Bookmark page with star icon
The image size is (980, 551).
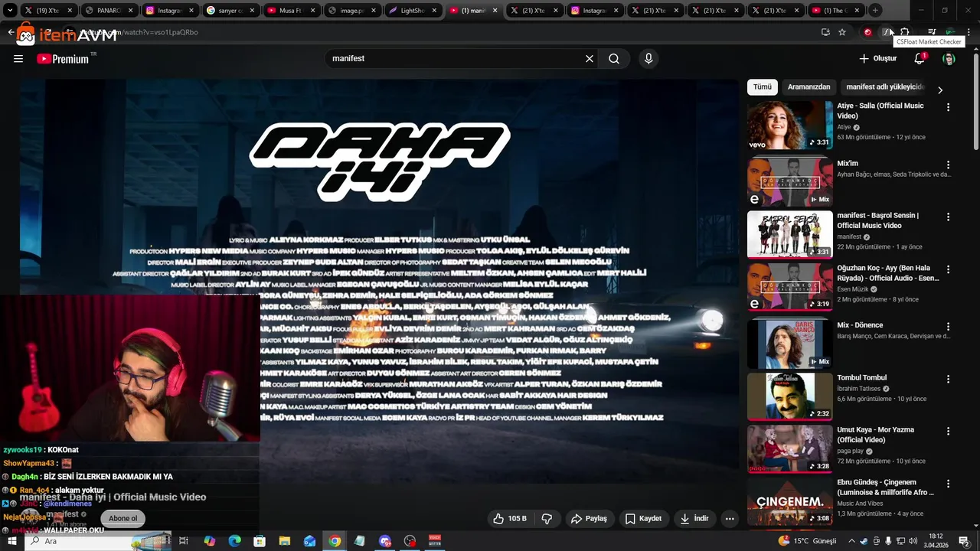842,32
